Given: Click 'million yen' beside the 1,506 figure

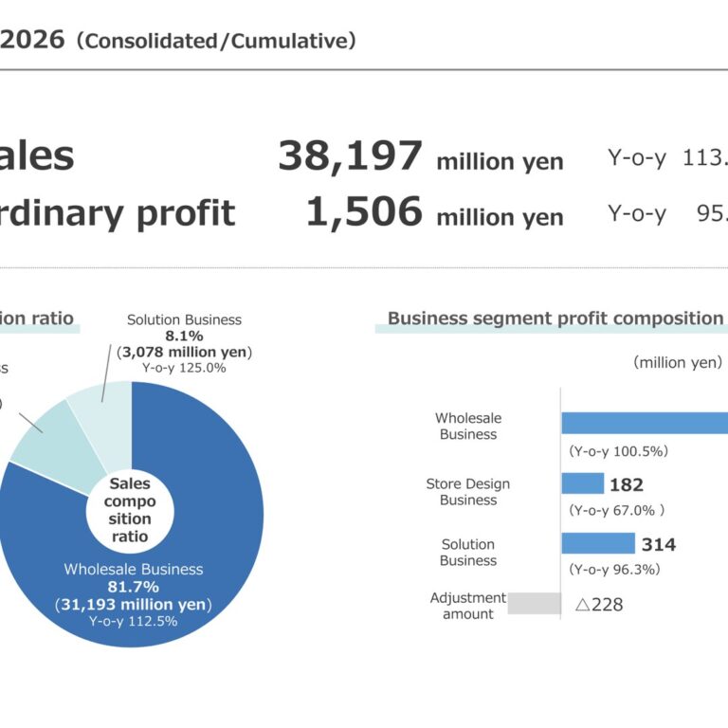Looking at the screenshot, I should [x=500, y=218].
